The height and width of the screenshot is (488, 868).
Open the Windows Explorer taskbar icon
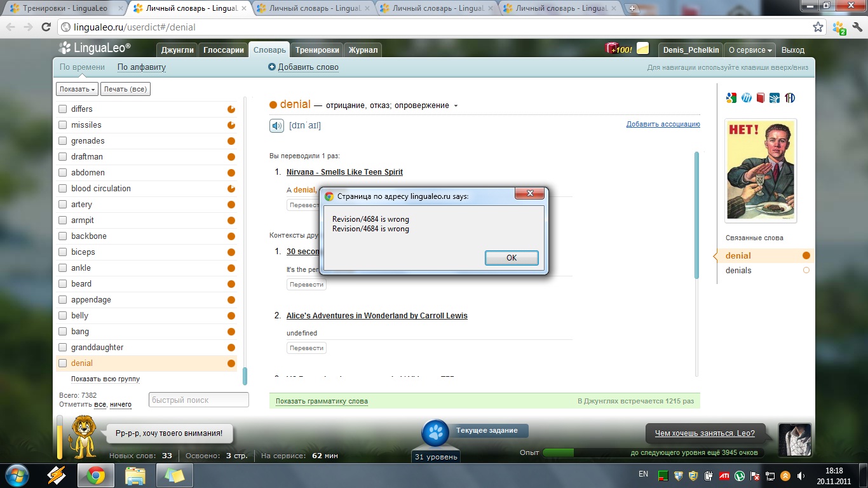click(x=135, y=475)
